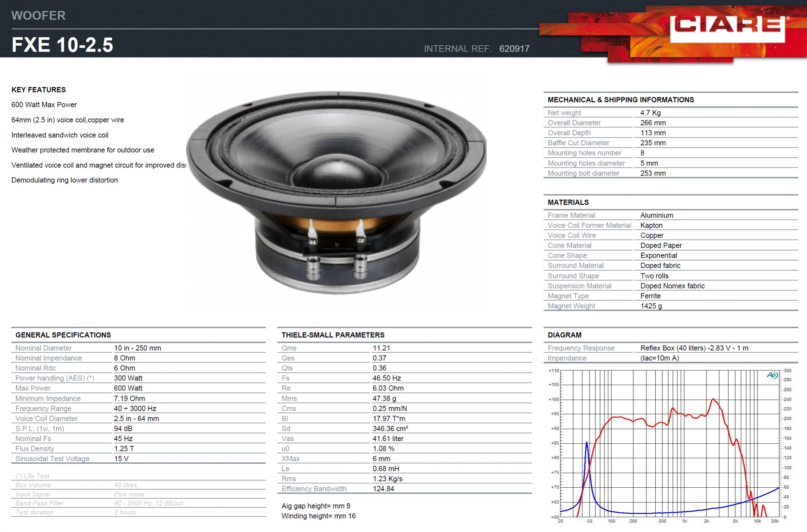Click Voice Coil Former Material value Kapton

pyautogui.click(x=651, y=225)
